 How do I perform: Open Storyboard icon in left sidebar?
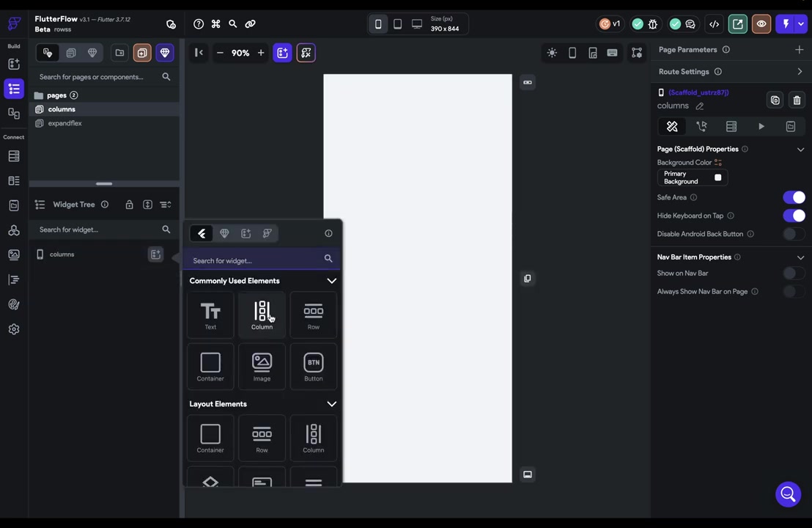pyautogui.click(x=14, y=114)
